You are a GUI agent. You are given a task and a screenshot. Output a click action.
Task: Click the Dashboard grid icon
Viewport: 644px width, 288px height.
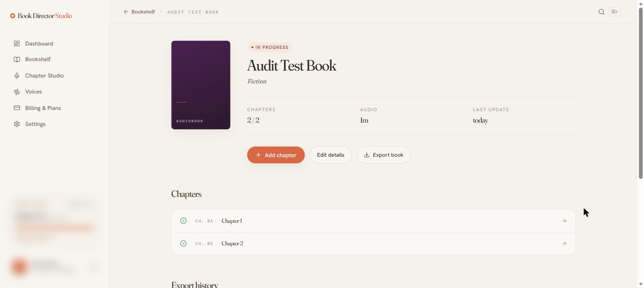click(17, 43)
